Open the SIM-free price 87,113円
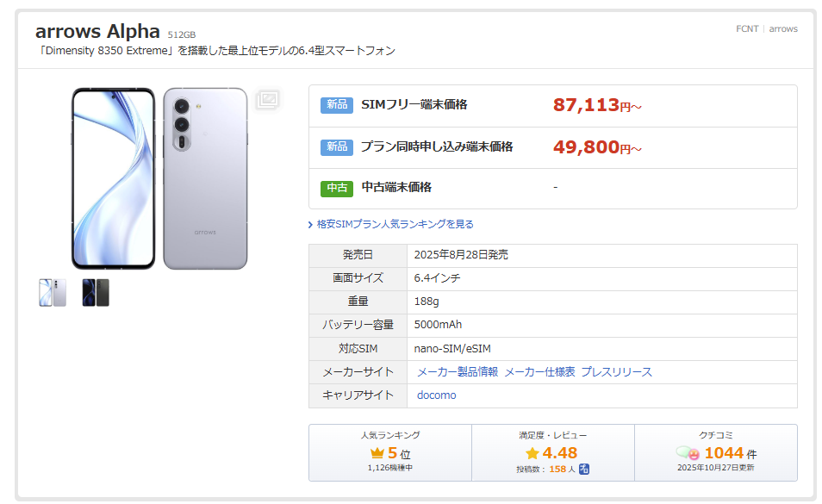Image resolution: width=822 pixels, height=504 pixels. tap(596, 105)
